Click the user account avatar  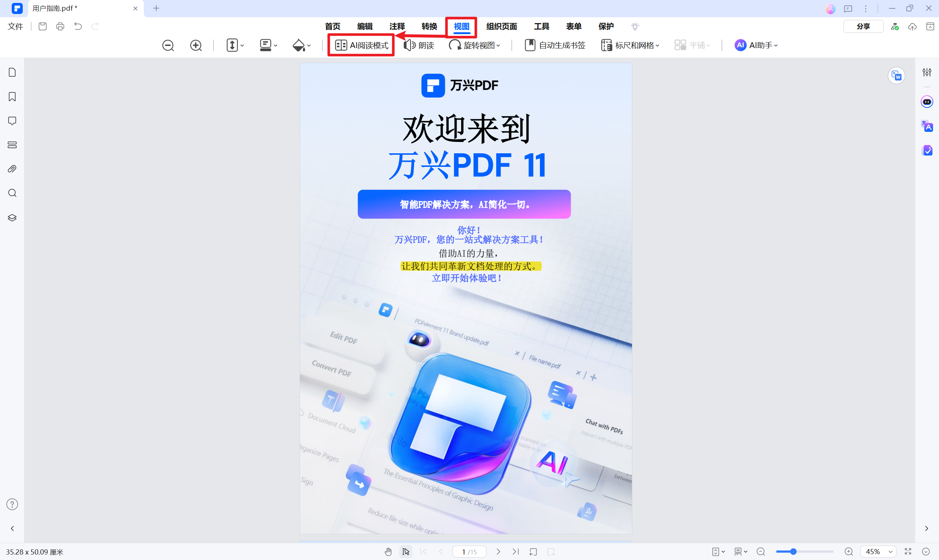tap(830, 8)
